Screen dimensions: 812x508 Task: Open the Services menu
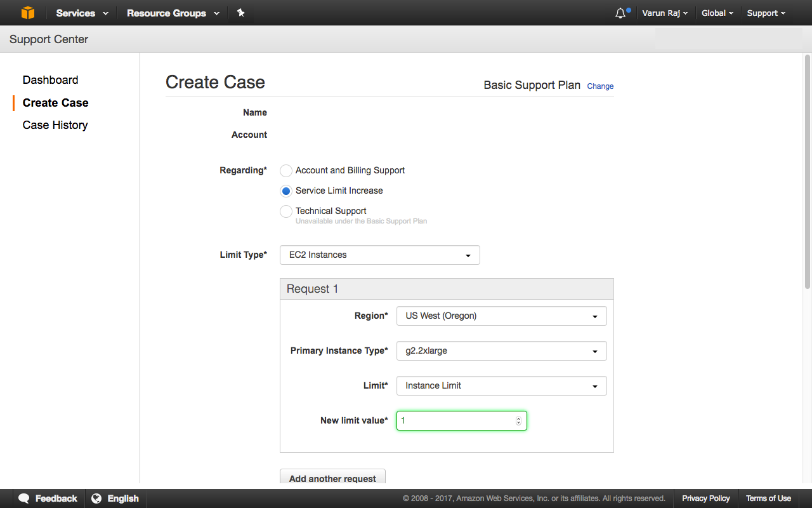pos(82,13)
